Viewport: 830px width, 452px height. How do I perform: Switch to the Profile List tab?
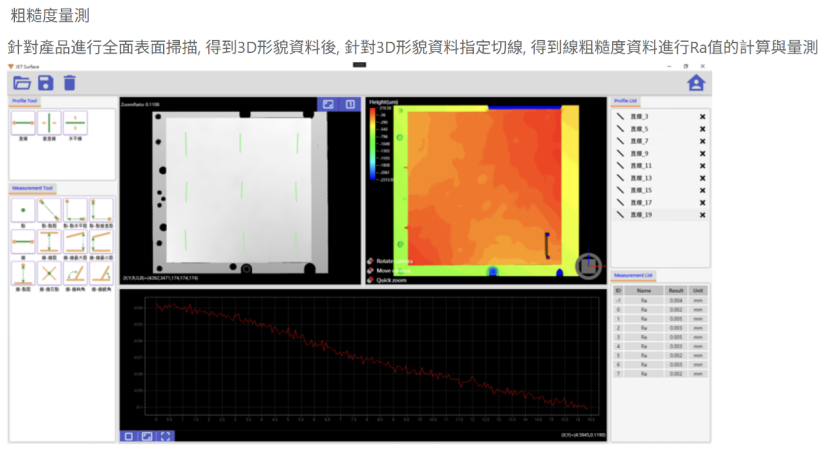(625, 101)
